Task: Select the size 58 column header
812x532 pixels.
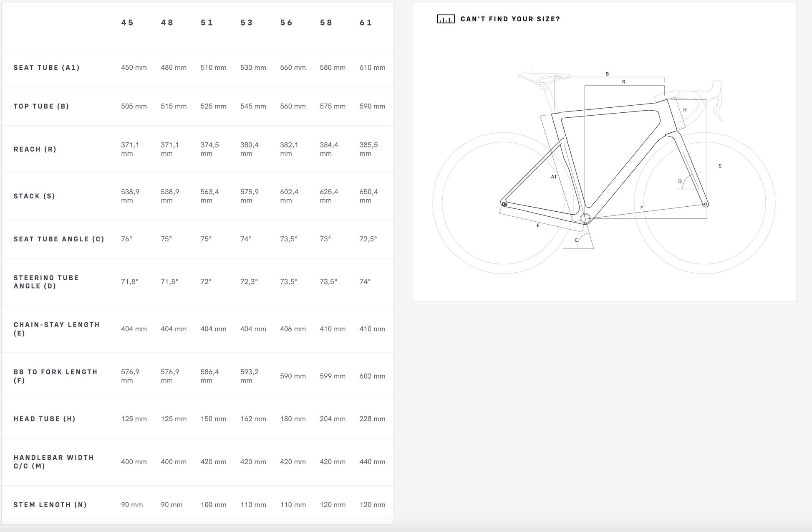Action: [x=326, y=23]
